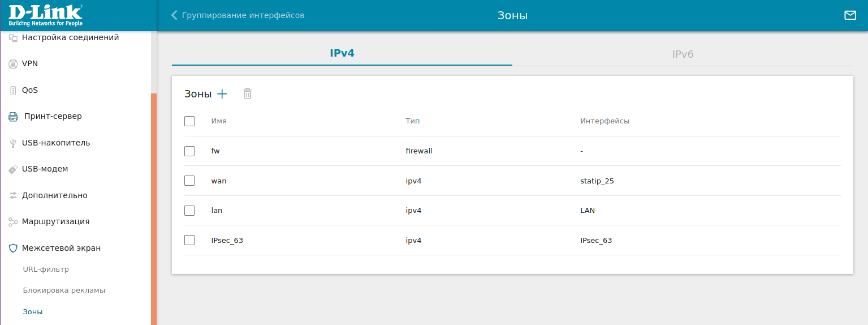868x325 pixels.
Task: Click the plus icon to add a zone
Action: coord(222,94)
